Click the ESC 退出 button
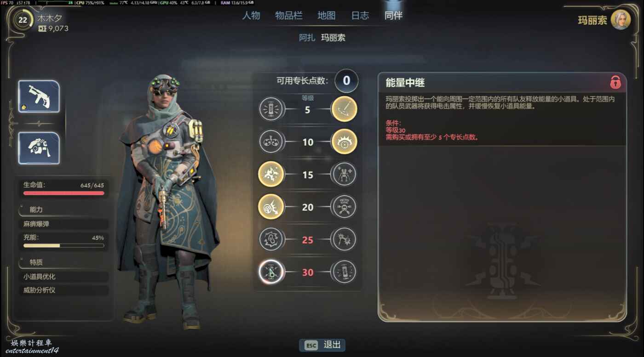The height and width of the screenshot is (357, 644). pos(322,345)
